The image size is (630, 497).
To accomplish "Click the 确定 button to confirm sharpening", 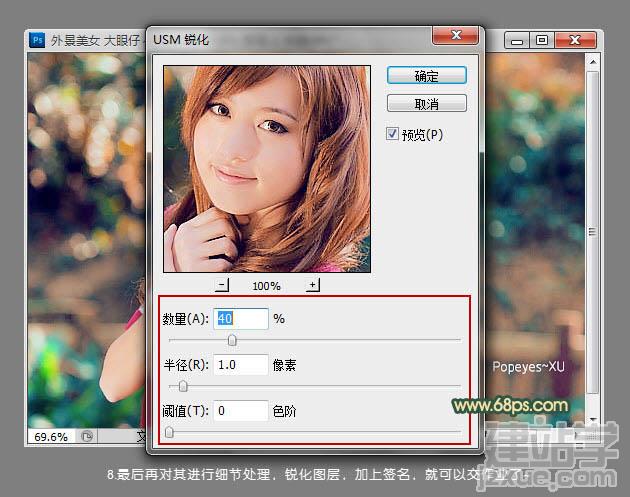I will pyautogui.click(x=427, y=76).
